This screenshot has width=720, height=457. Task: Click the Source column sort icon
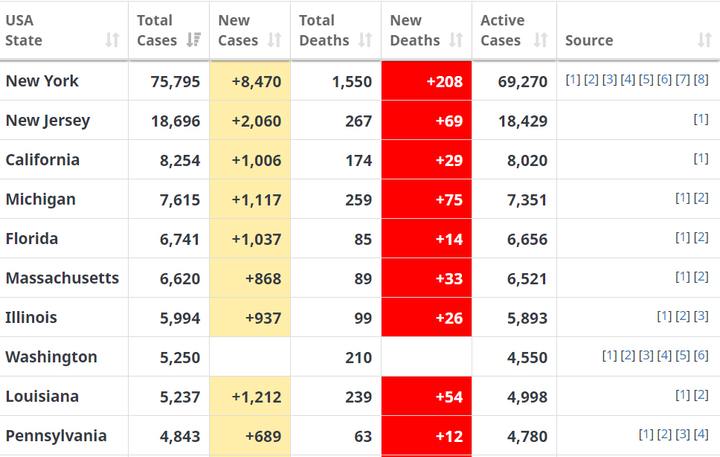tap(704, 40)
